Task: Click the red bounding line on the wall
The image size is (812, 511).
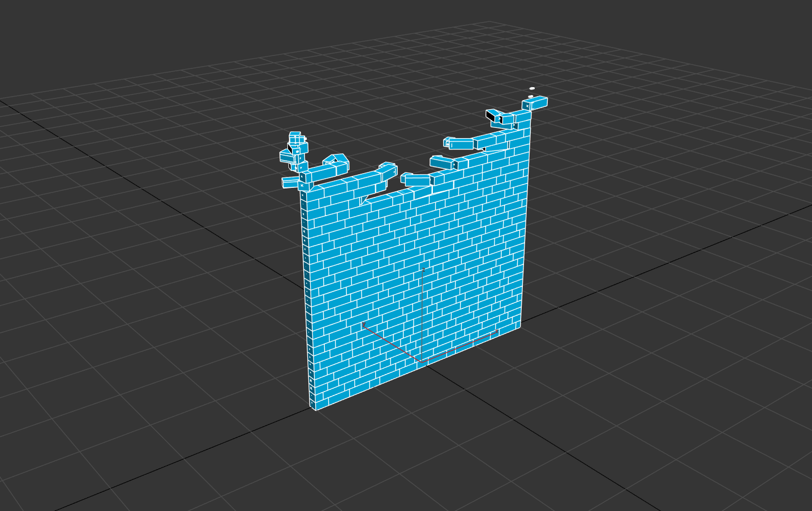Action: (x=459, y=346)
